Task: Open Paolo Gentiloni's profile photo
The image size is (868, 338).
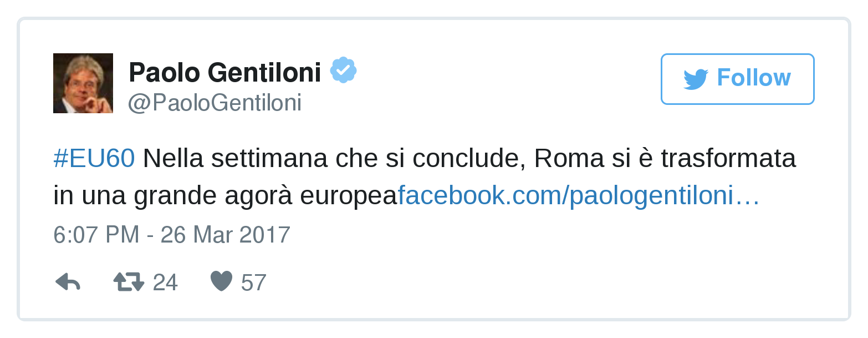Action: point(83,83)
